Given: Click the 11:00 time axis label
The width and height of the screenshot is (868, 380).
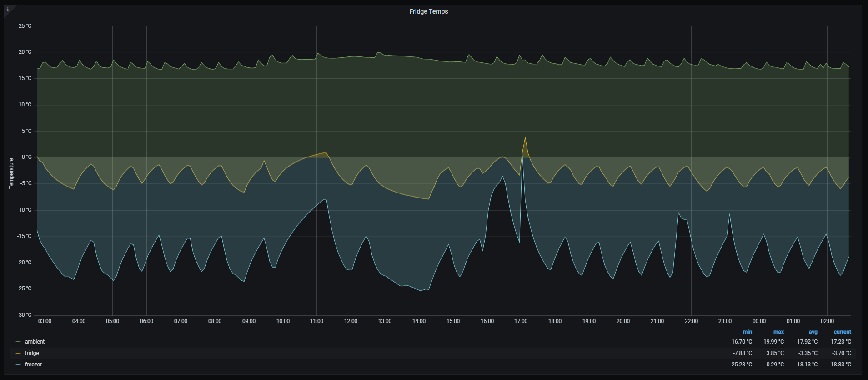Looking at the screenshot, I should [316, 321].
